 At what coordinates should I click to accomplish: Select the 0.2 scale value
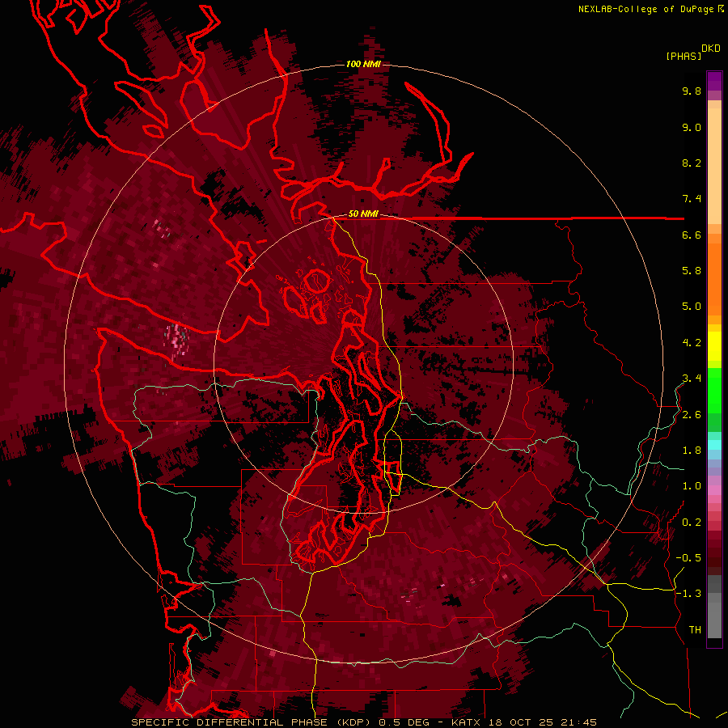(692, 523)
